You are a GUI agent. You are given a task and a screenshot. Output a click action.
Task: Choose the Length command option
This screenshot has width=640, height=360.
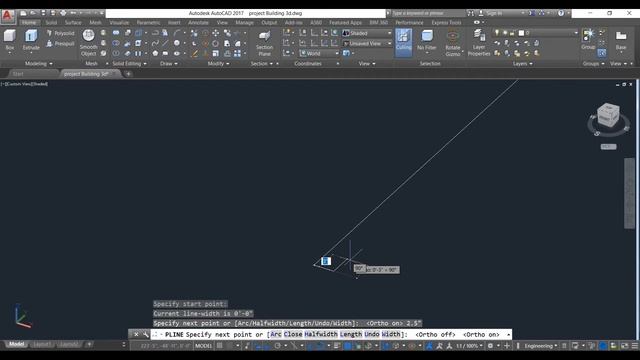351,334
